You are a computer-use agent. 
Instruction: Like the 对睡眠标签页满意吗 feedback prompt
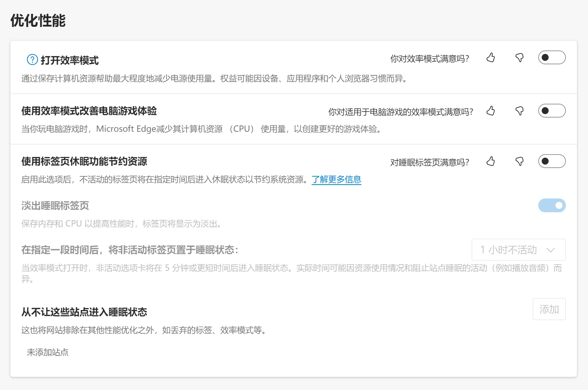pos(491,161)
